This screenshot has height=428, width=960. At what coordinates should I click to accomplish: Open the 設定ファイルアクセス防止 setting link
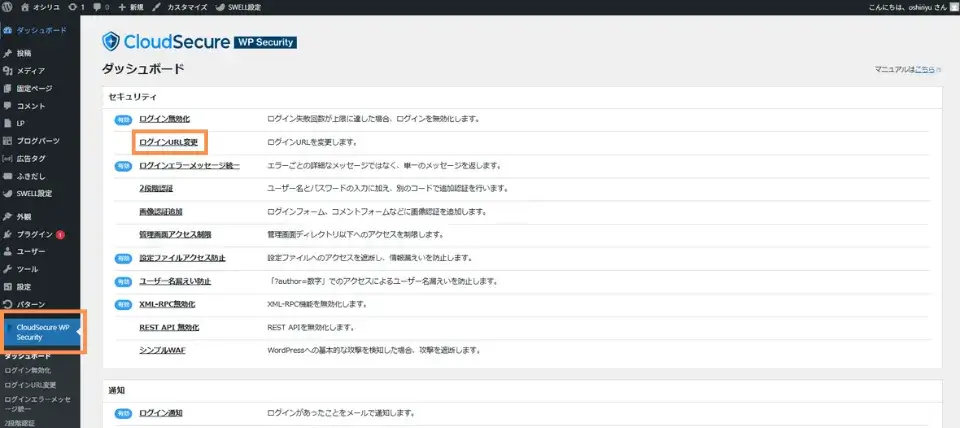(x=182, y=258)
